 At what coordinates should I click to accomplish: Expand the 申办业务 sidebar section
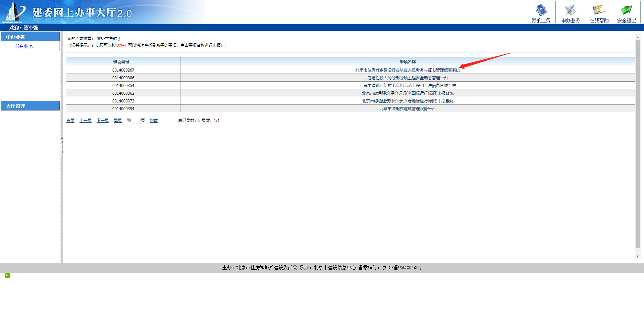[x=30, y=37]
